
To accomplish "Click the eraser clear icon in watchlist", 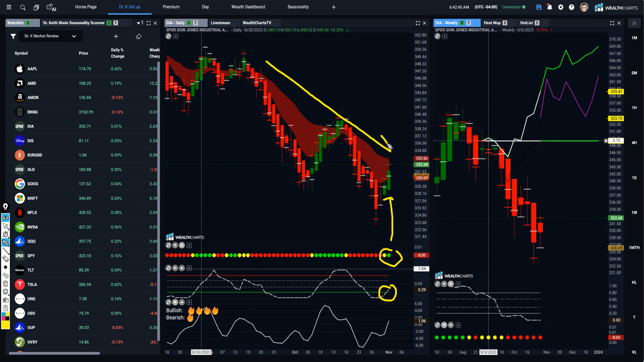I will pyautogui.click(x=139, y=36).
